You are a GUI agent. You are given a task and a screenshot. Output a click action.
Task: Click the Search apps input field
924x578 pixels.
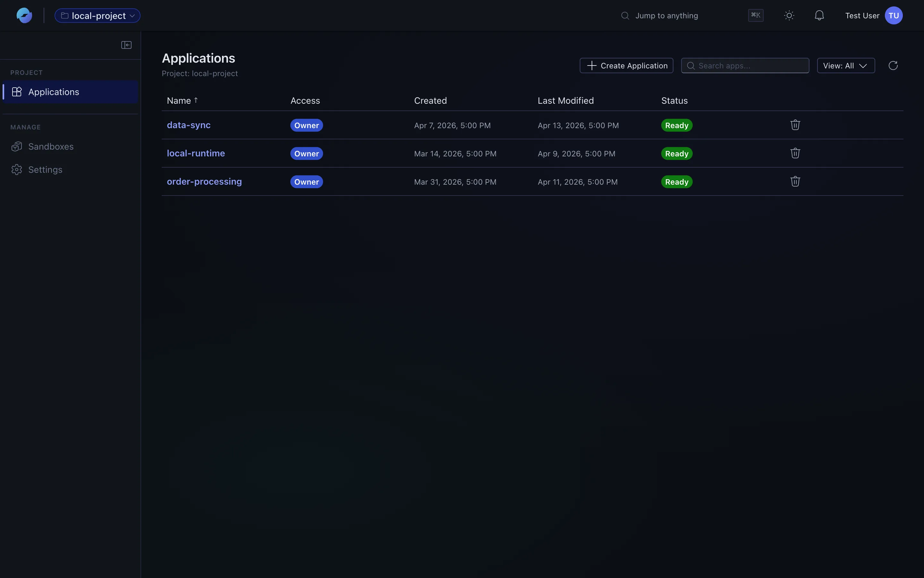745,66
